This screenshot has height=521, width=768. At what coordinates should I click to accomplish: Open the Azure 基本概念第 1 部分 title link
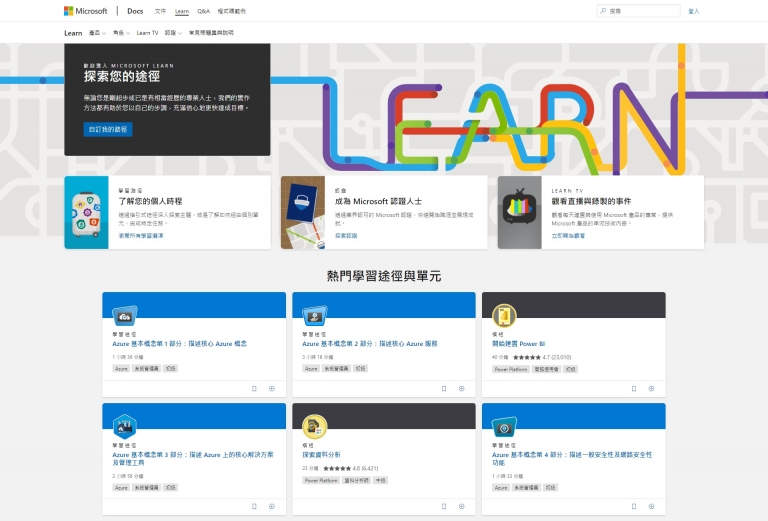[x=180, y=344]
